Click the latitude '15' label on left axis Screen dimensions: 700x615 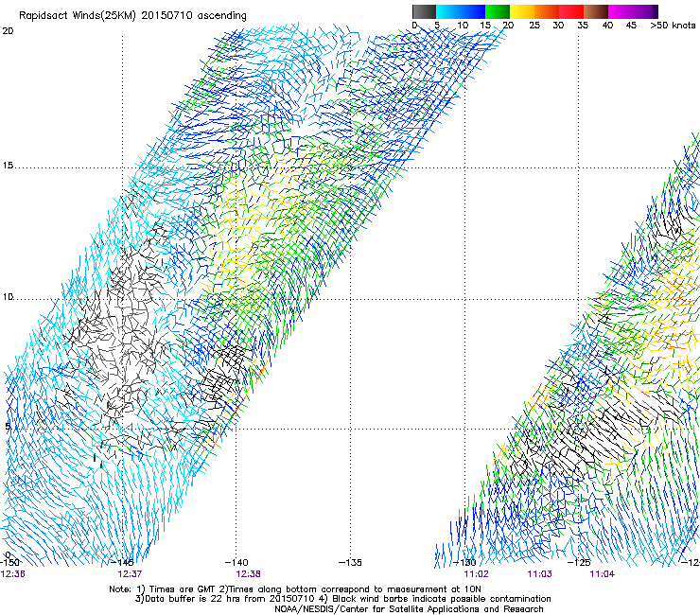(x=8, y=166)
